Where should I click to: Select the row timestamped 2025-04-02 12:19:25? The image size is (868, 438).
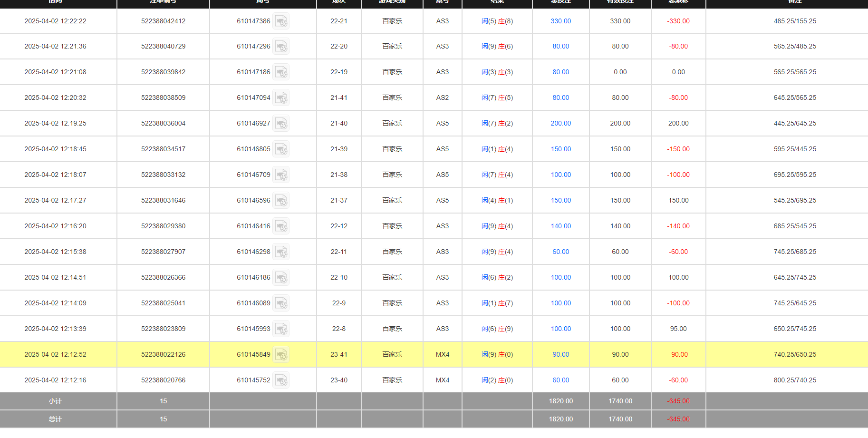[55, 124]
